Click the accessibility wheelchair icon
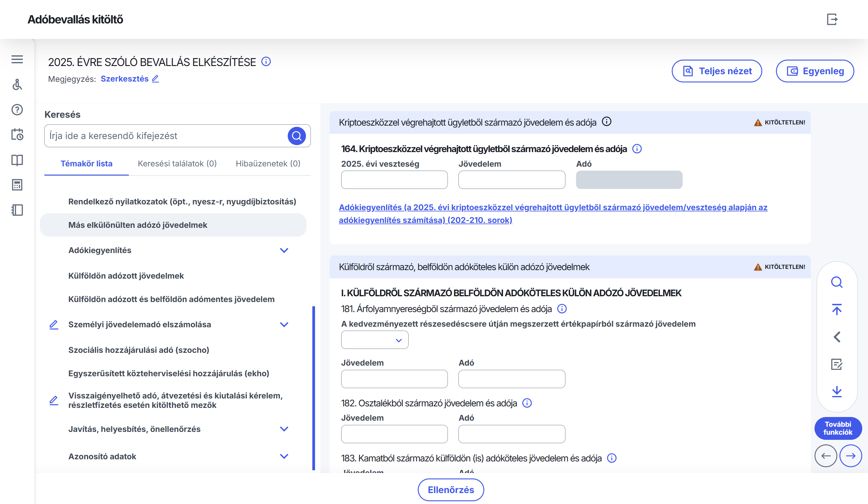868x504 pixels. (x=17, y=85)
